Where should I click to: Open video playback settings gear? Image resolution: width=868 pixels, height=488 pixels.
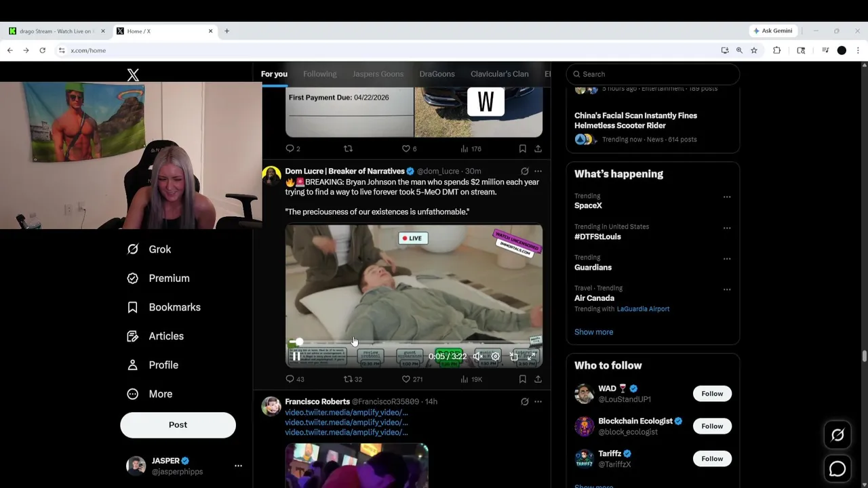click(x=495, y=357)
